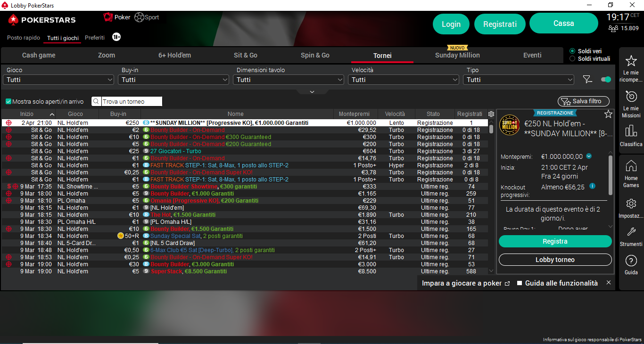Click players online count icon

[613, 28]
